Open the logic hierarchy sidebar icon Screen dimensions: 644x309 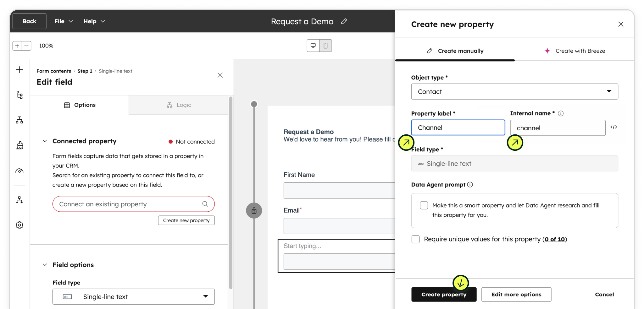(19, 120)
